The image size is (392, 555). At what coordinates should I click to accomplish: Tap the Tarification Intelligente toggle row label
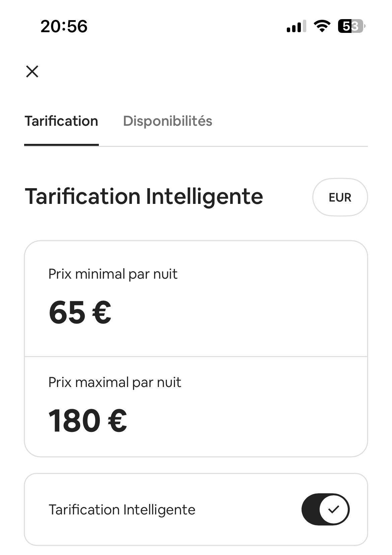click(x=122, y=510)
